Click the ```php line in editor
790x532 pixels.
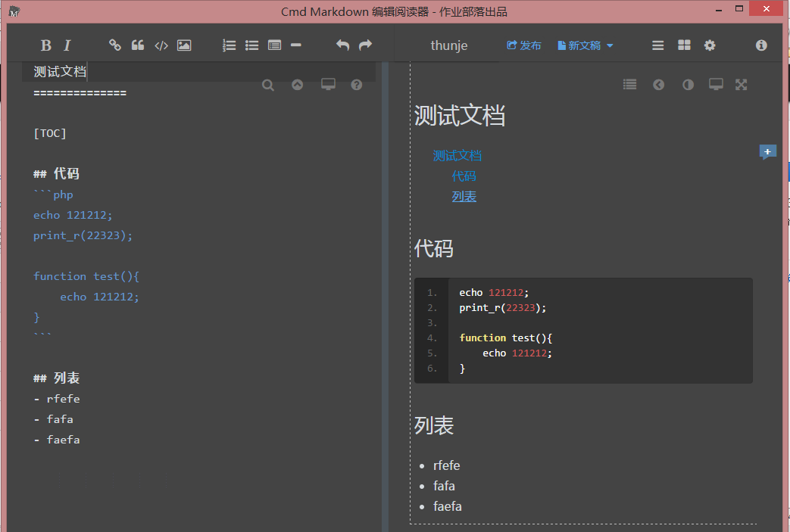pyautogui.click(x=54, y=194)
